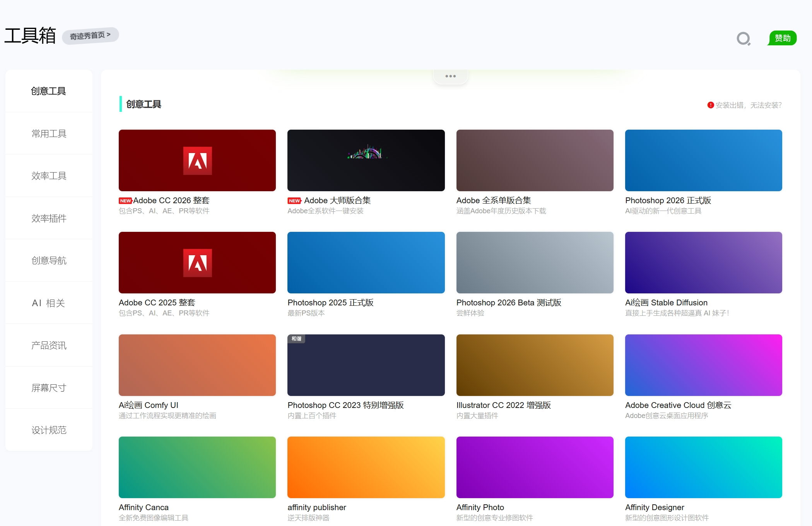Click the Photoshop 2026 正式版 title
The image size is (812, 526).
[668, 200]
